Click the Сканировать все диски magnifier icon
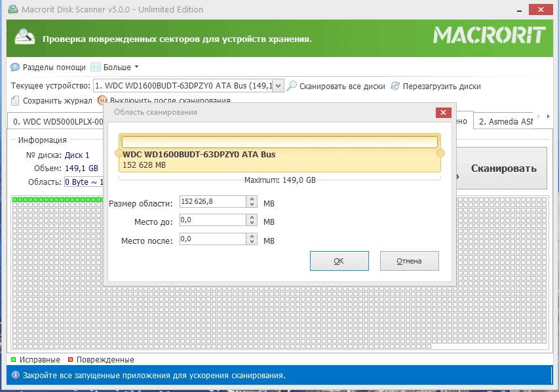 (x=292, y=86)
